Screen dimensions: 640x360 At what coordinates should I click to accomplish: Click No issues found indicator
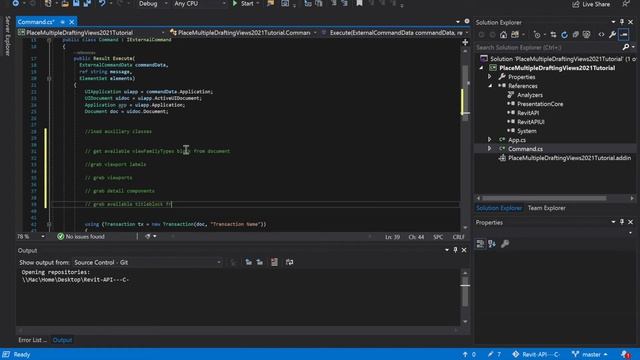81,236
